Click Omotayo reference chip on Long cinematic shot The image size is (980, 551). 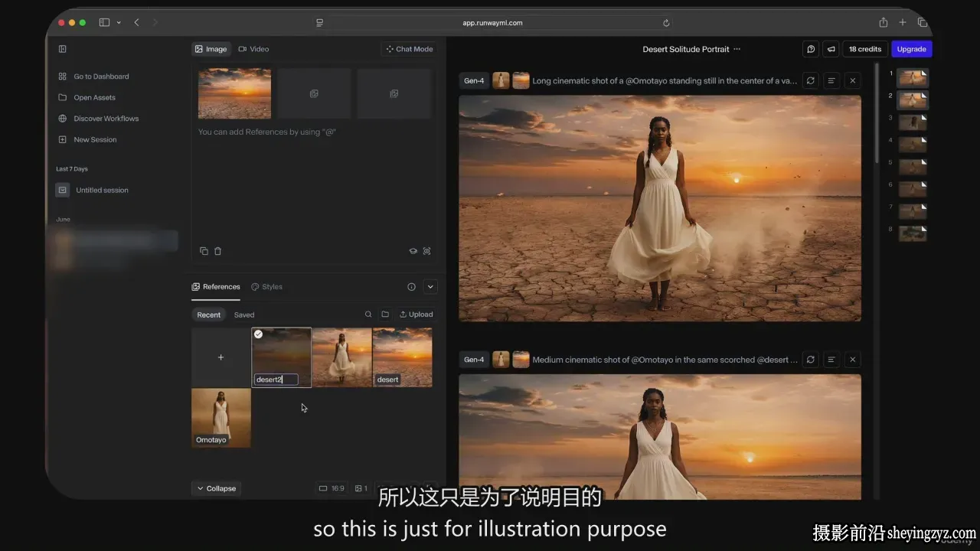501,80
